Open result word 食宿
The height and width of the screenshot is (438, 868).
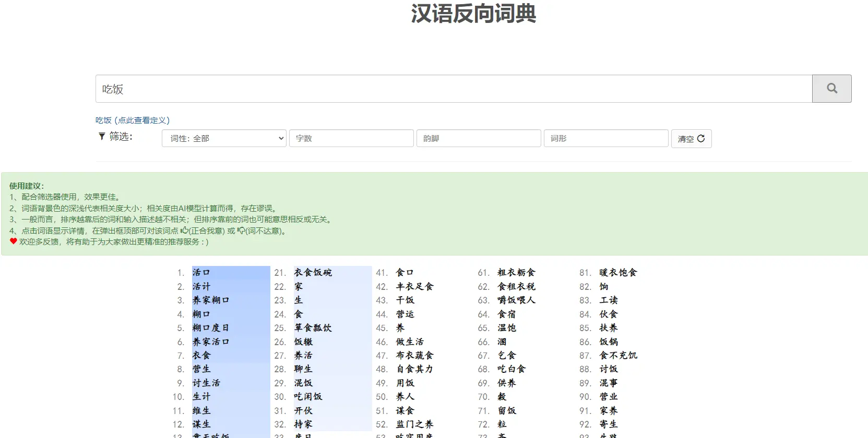click(506, 314)
